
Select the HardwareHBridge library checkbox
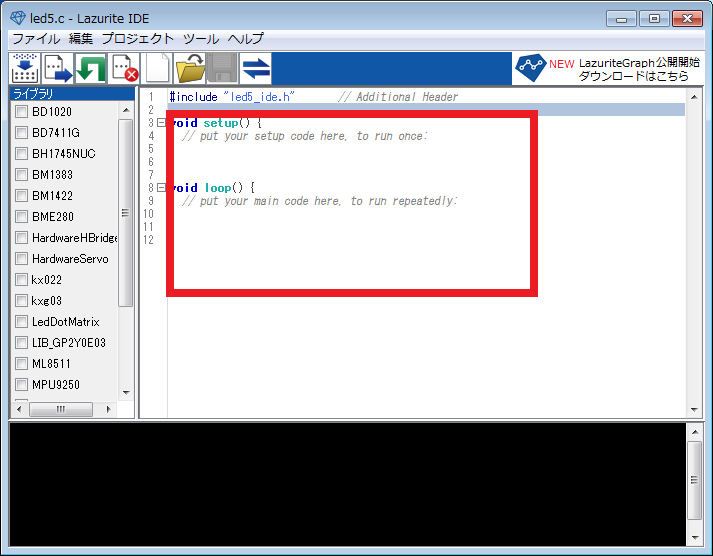21,237
